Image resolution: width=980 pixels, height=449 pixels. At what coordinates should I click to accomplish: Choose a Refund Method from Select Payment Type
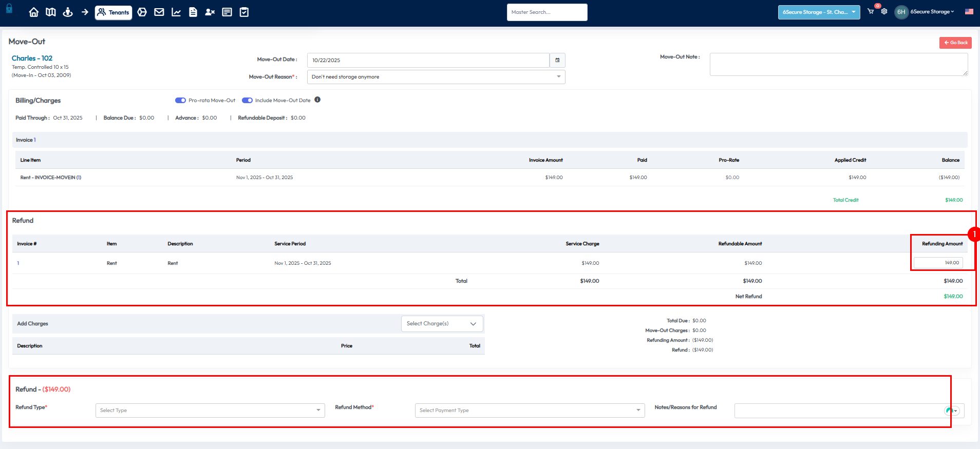pyautogui.click(x=529, y=411)
